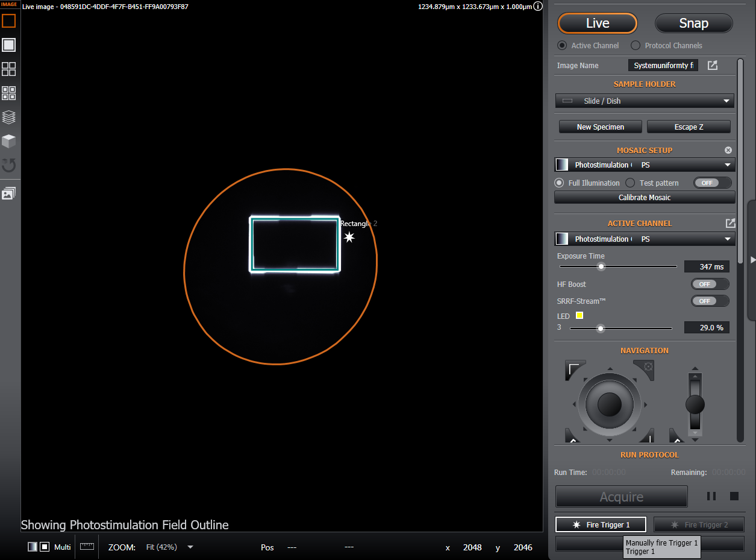Close Mosaic Setup with the X icon

(728, 150)
